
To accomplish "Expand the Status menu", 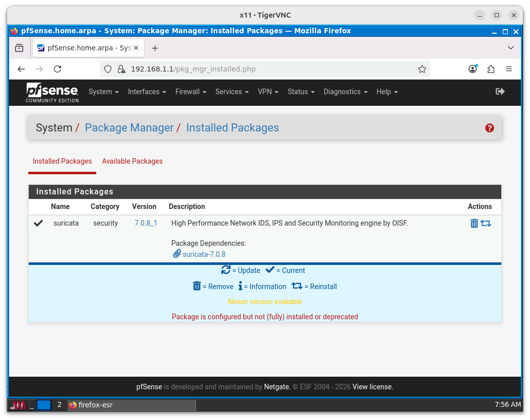I will tap(301, 92).
